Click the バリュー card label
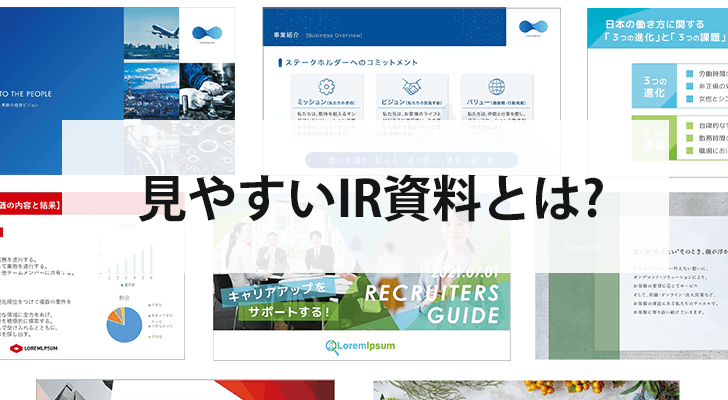 pos(496,102)
